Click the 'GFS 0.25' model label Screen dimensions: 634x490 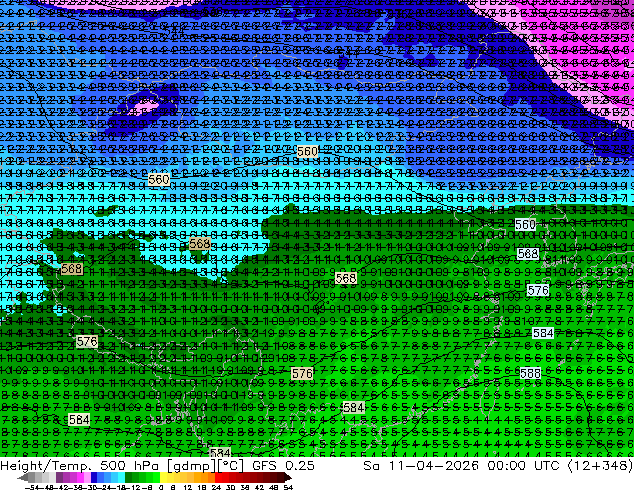pos(283,466)
